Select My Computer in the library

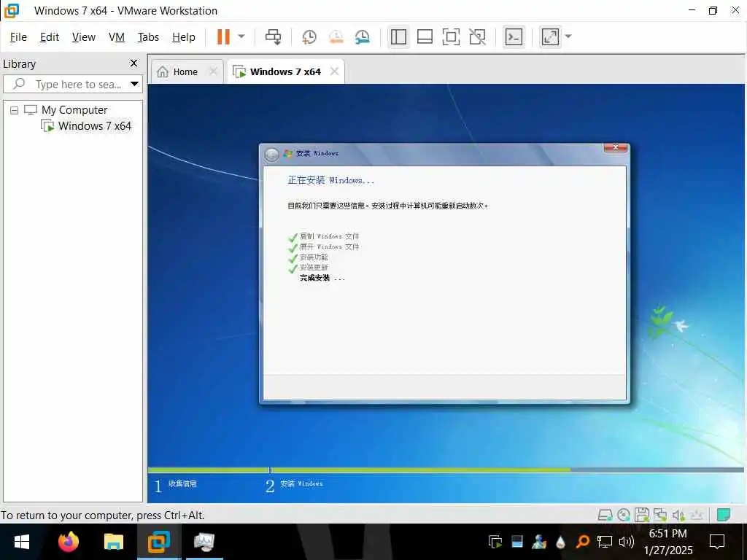74,110
